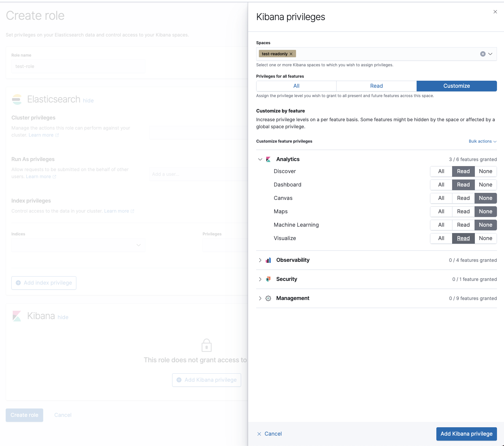
Task: Set Maps privilege to All
Action: (441, 212)
